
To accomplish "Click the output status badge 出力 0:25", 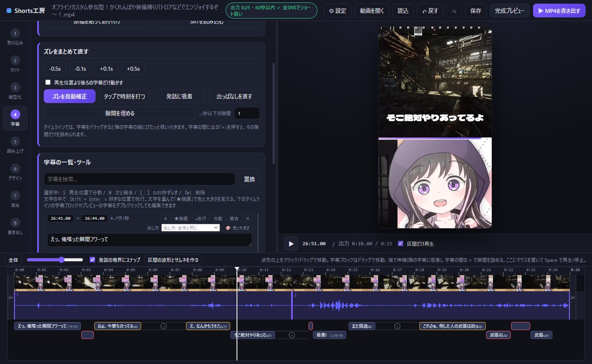I will (271, 11).
